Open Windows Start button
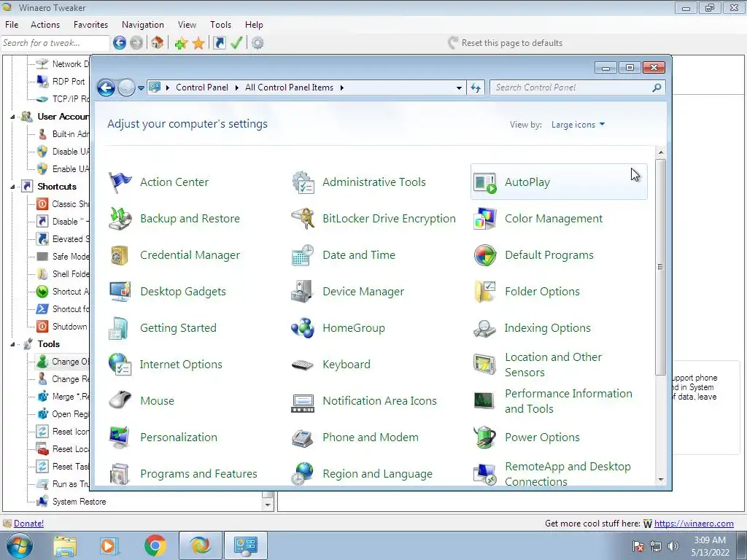 click(x=19, y=545)
